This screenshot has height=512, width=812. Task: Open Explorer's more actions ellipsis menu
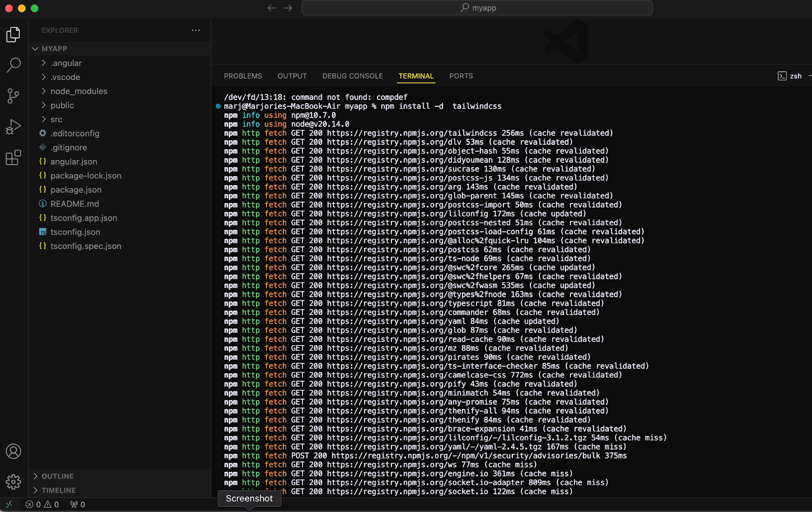tap(195, 30)
